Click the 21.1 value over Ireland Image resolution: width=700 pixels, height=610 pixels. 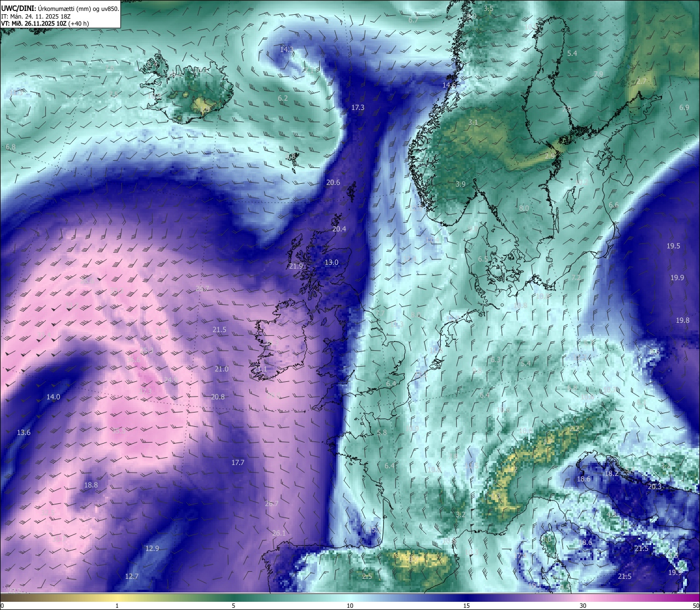(x=260, y=370)
